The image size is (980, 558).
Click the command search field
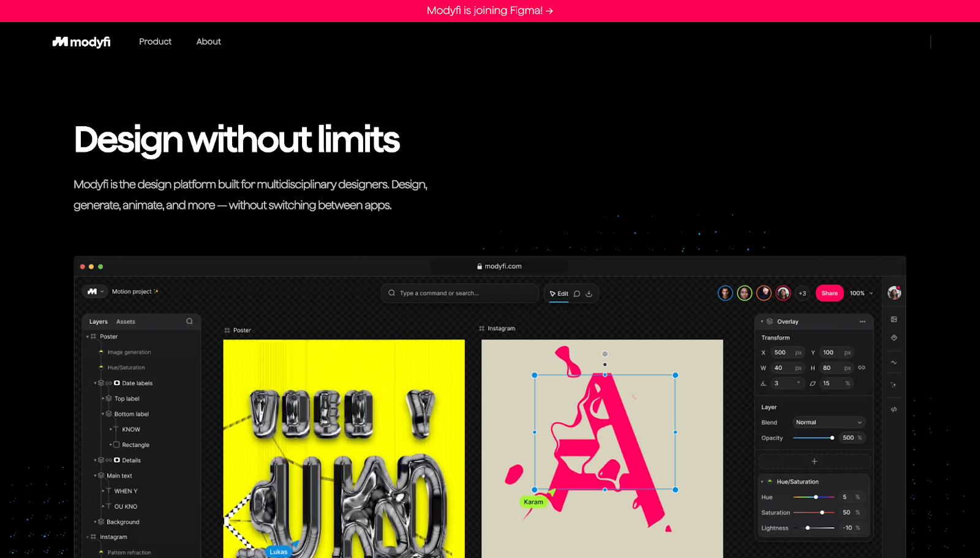pyautogui.click(x=459, y=293)
